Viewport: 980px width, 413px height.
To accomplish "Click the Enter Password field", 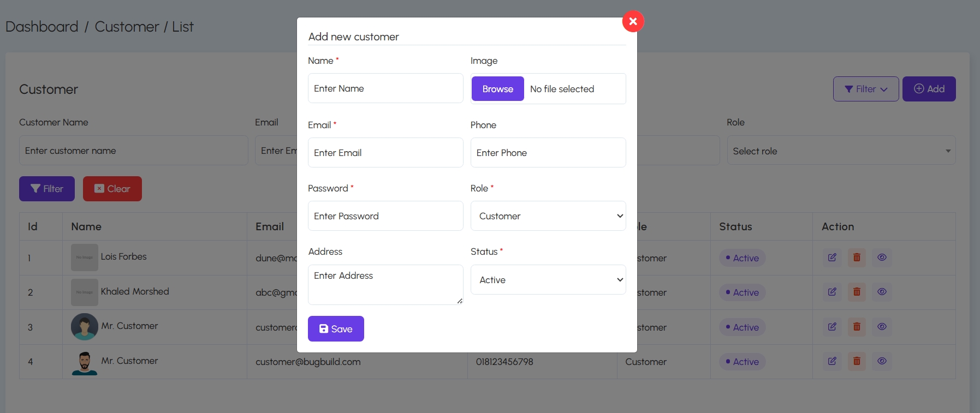I will 385,216.
